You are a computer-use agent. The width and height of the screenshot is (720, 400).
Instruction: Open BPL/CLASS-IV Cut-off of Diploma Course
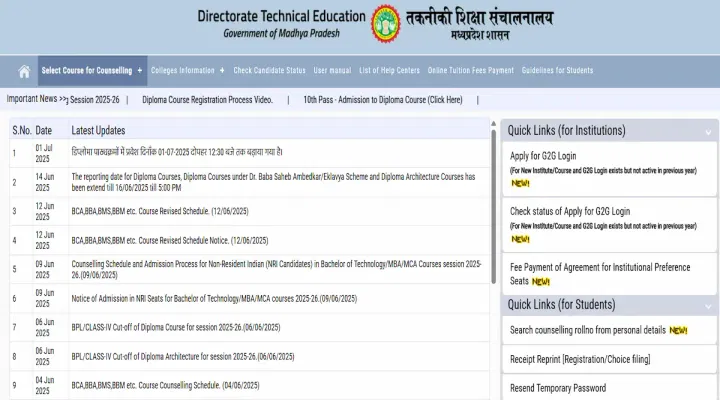point(175,327)
